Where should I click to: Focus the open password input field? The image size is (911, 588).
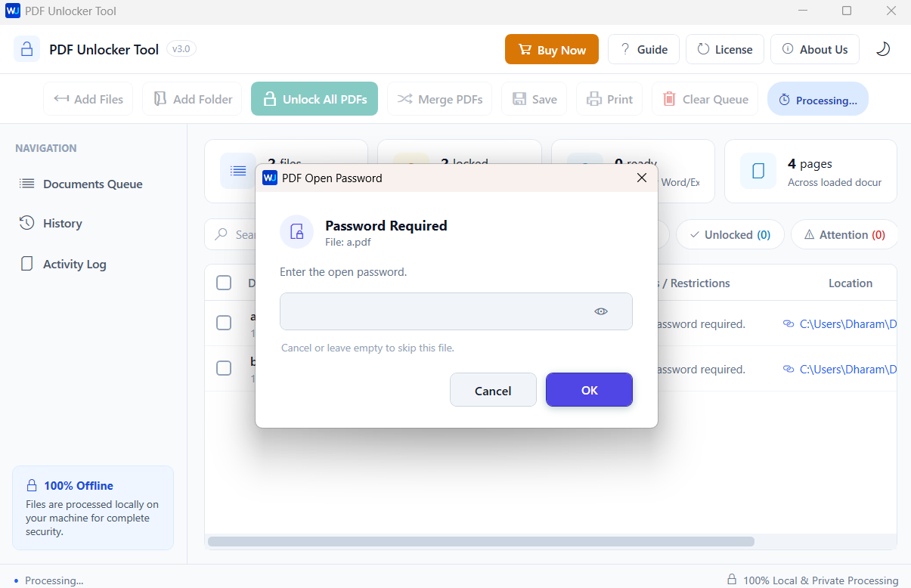(x=456, y=311)
